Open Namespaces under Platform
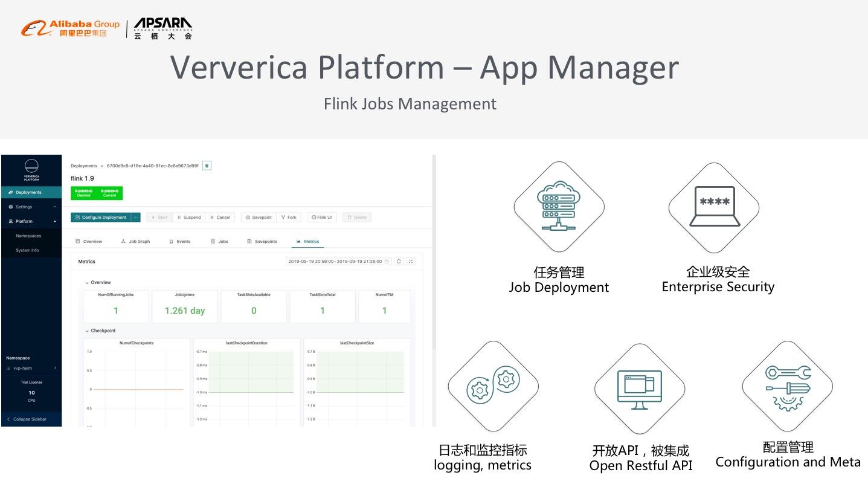 pos(28,236)
